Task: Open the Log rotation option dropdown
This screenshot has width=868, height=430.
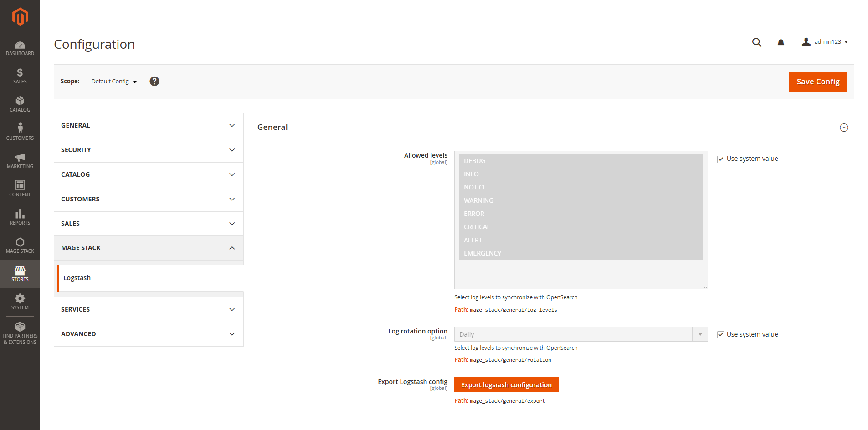Action: [x=580, y=334]
